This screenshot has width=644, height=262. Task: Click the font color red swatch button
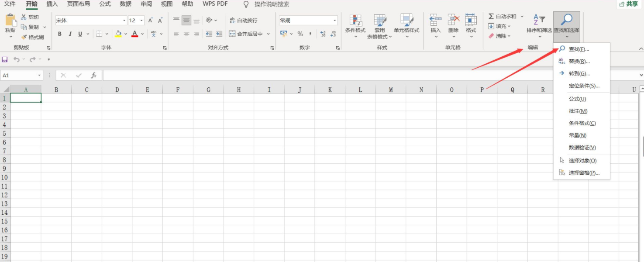135,34
